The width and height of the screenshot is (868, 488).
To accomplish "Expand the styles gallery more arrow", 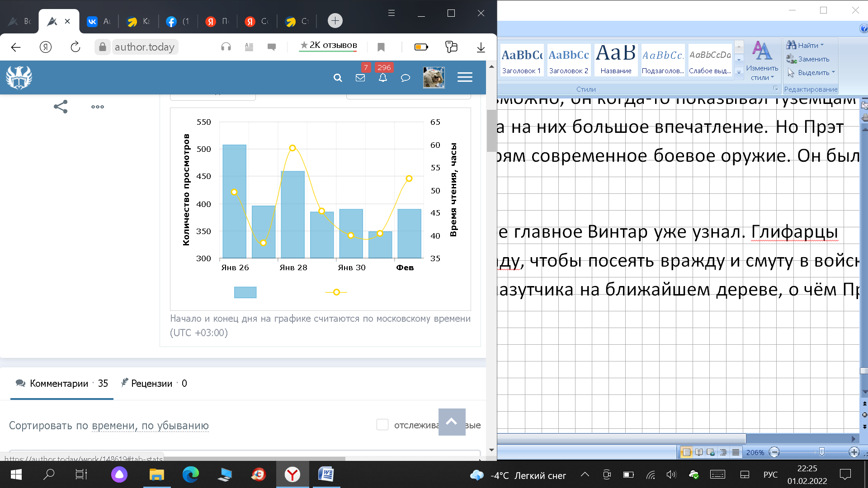I will pos(739,73).
